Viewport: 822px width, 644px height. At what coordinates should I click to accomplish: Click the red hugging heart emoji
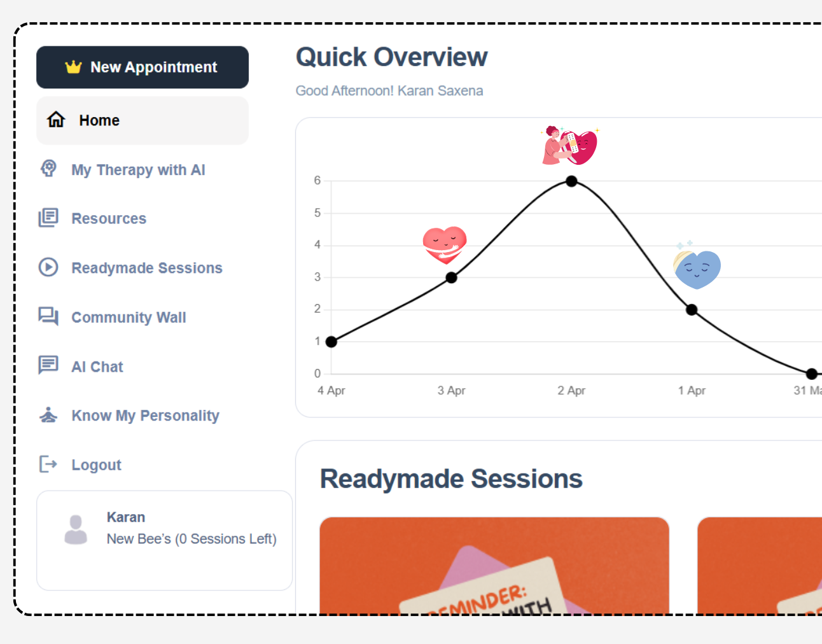coord(445,245)
